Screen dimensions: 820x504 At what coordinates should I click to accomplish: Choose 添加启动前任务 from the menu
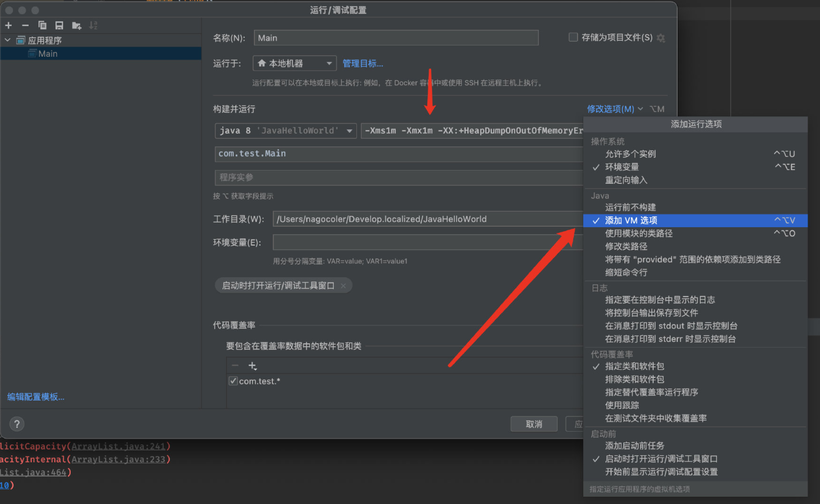[x=695, y=446]
